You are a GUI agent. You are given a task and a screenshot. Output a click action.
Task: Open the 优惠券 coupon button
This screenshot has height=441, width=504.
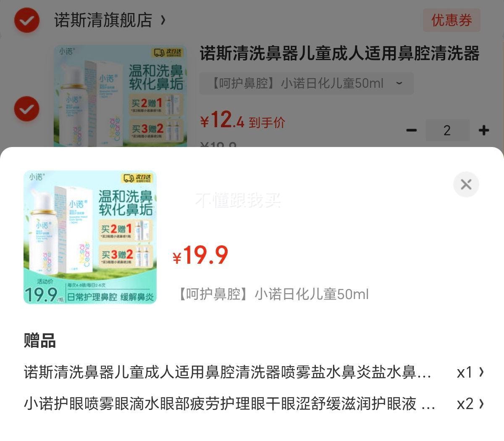451,20
